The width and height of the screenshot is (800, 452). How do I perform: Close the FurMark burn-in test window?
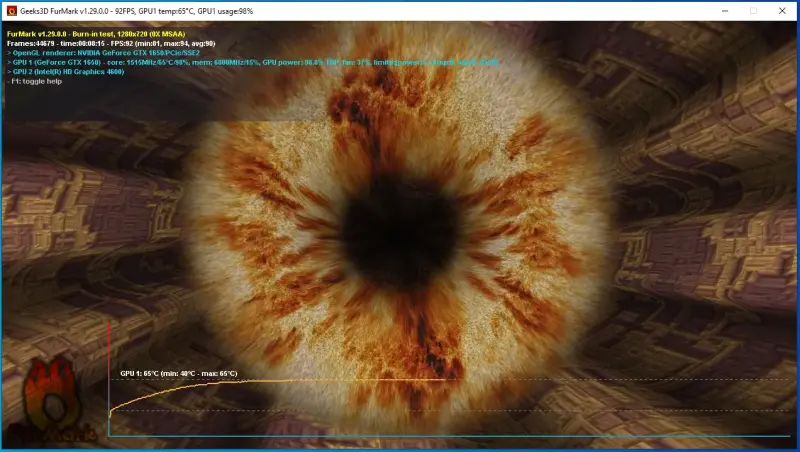coord(783,10)
